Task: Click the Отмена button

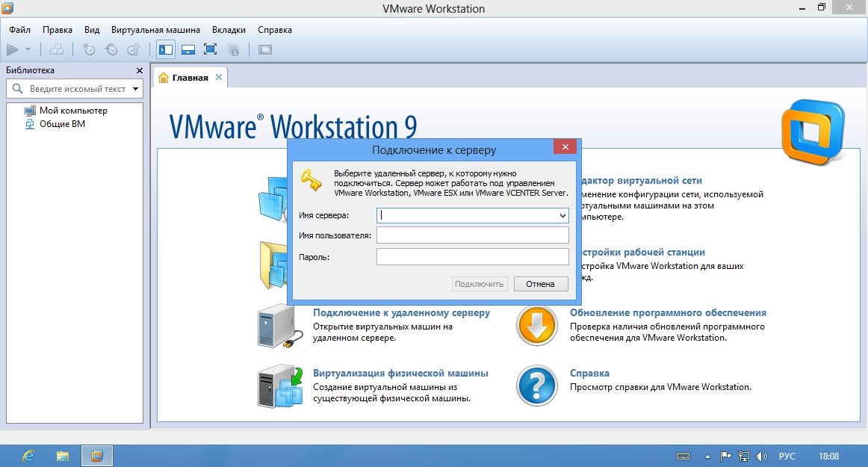Action: [x=541, y=284]
